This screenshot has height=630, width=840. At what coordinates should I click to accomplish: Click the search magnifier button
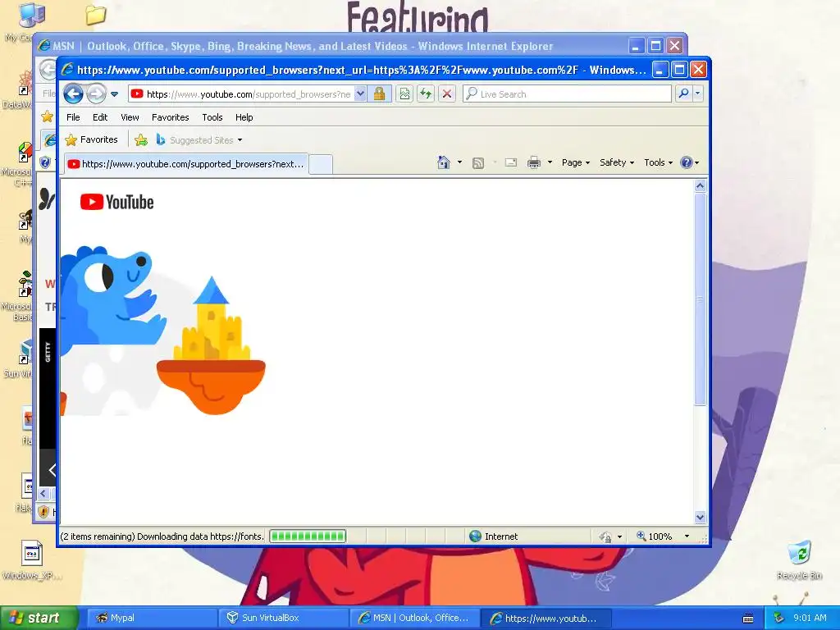coord(683,94)
